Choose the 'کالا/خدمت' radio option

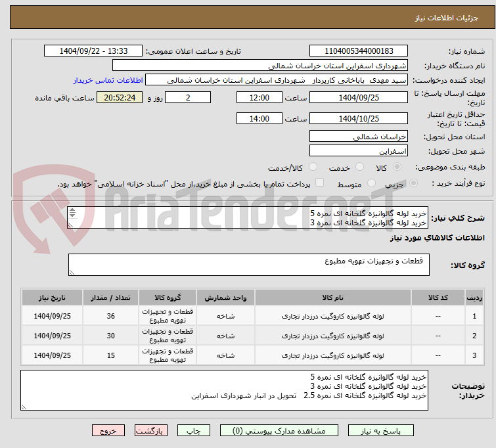[x=313, y=168]
